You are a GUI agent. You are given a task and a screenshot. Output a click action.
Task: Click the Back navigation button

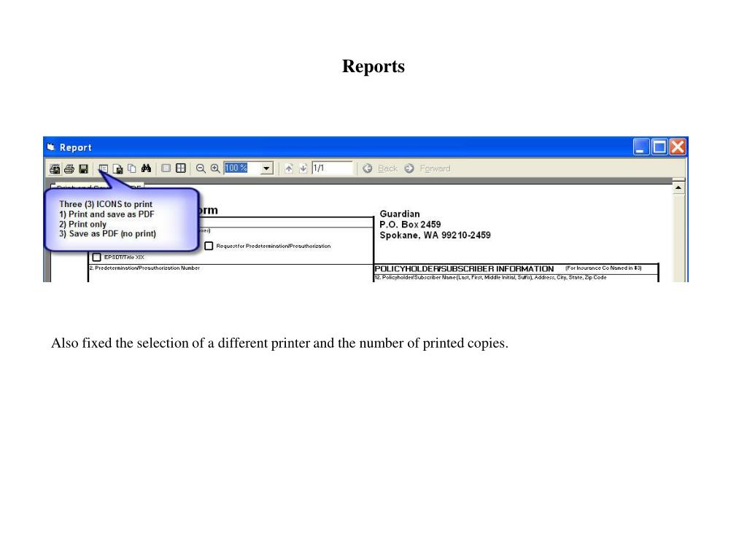(380, 168)
